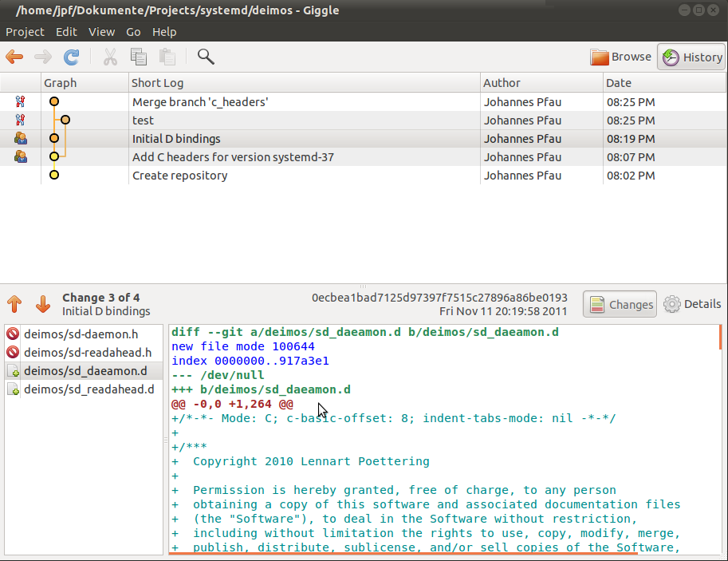Click the authors icon beside 'Initial D bindings'
This screenshot has height=561, width=728.
point(20,138)
